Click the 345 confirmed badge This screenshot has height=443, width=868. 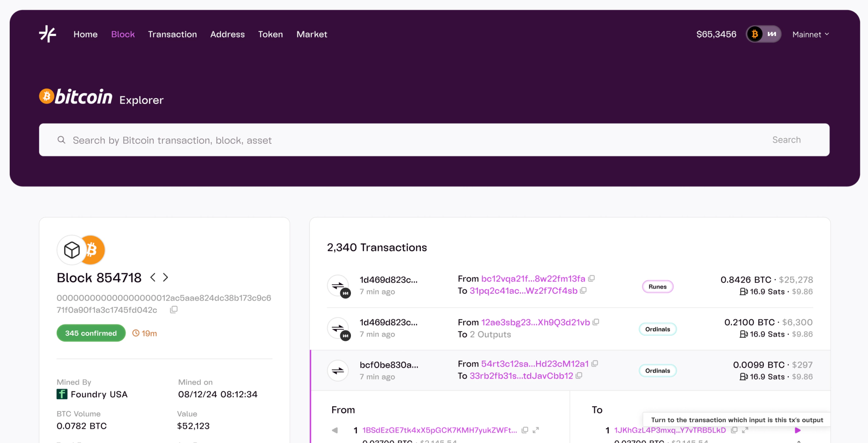point(91,333)
